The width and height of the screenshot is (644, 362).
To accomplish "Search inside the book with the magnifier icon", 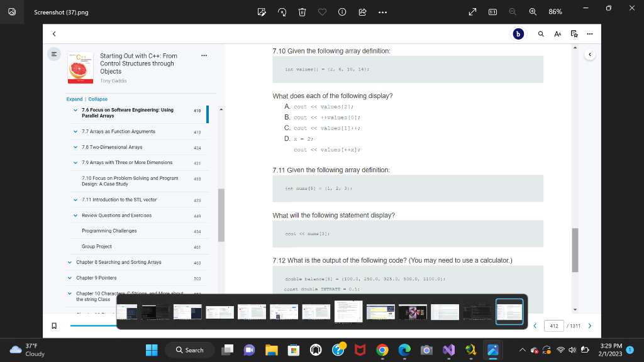I will point(541,34).
